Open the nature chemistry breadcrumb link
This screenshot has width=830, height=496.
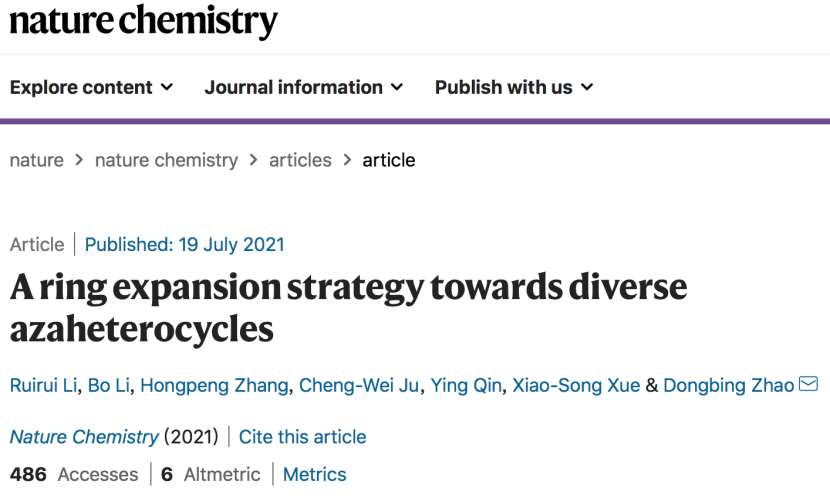pyautogui.click(x=166, y=160)
